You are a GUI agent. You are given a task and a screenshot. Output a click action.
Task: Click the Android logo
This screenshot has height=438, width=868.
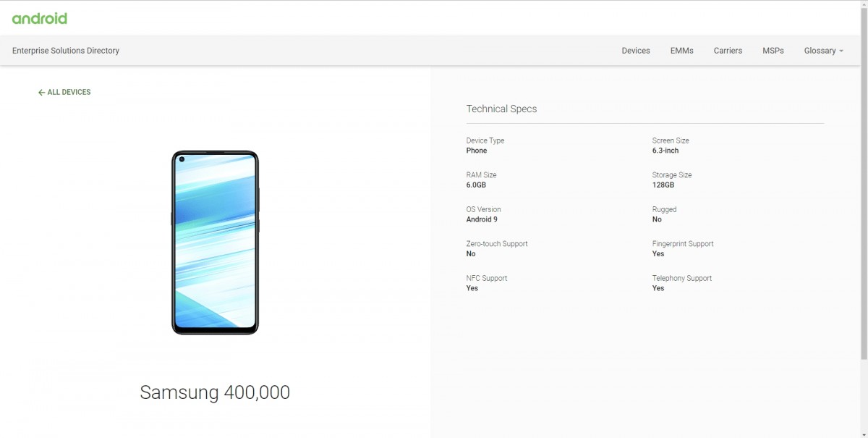pos(39,17)
